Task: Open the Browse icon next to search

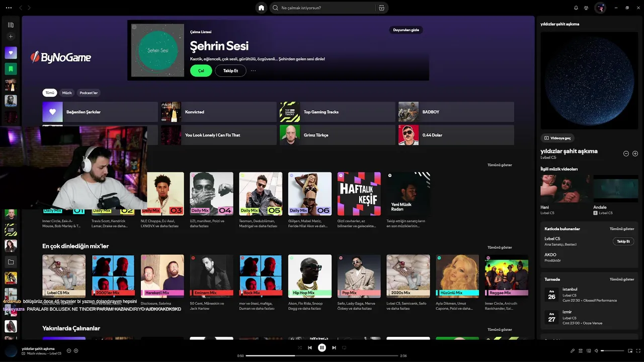Action: [x=381, y=8]
